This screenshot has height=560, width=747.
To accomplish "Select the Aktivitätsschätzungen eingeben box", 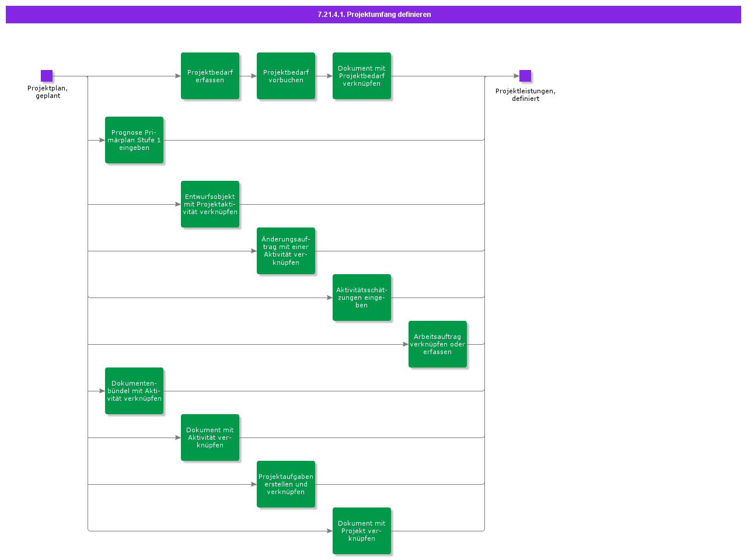I will click(362, 297).
